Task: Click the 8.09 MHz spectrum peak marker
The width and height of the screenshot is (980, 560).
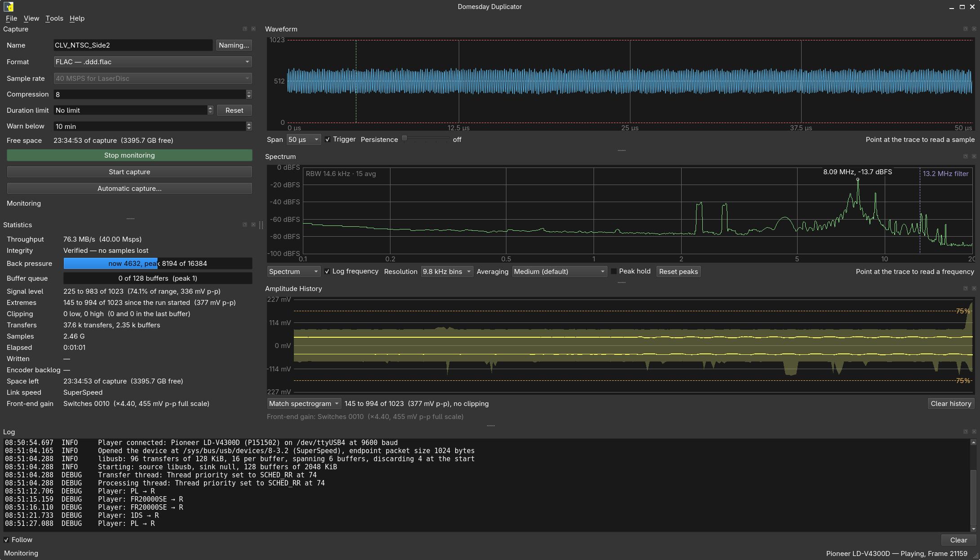Action: point(858,180)
